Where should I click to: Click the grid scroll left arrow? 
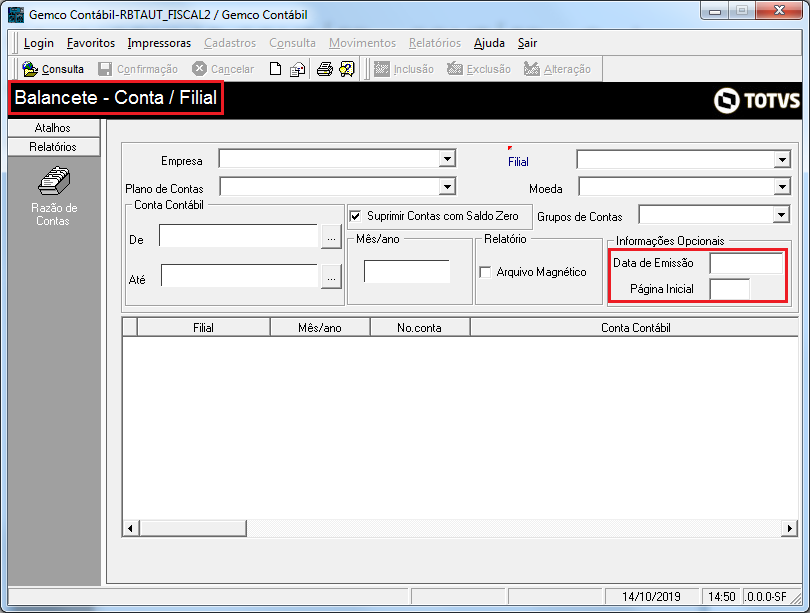(x=130, y=528)
